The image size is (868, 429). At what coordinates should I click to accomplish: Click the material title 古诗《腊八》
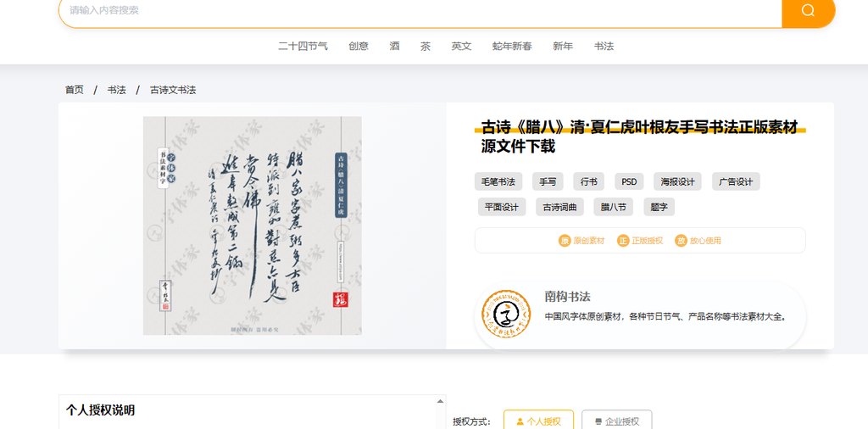click(x=639, y=136)
